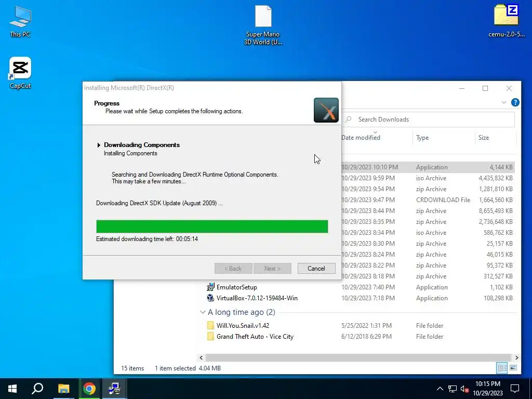Open Explorer help question mark icon

(515, 102)
